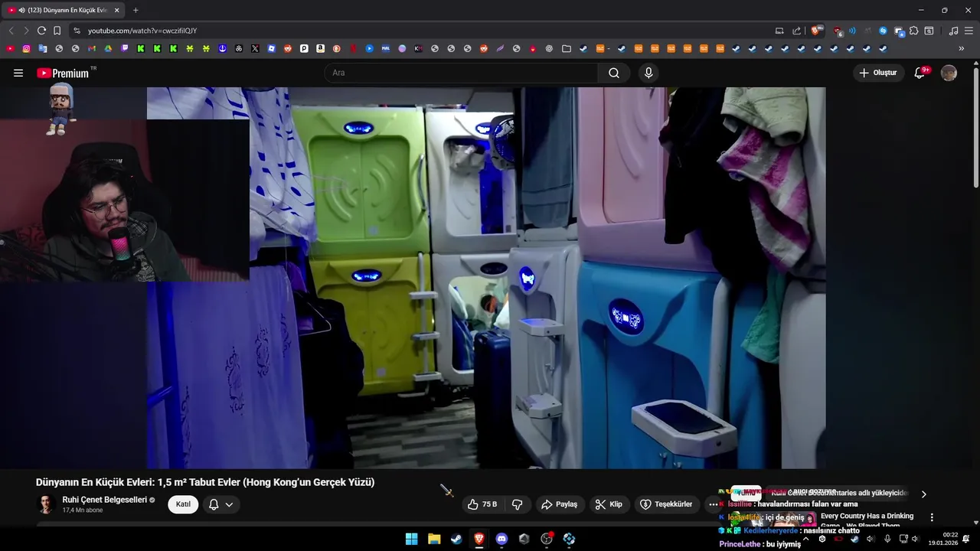Dislike the video
Image resolution: width=980 pixels, height=551 pixels.
tap(517, 504)
